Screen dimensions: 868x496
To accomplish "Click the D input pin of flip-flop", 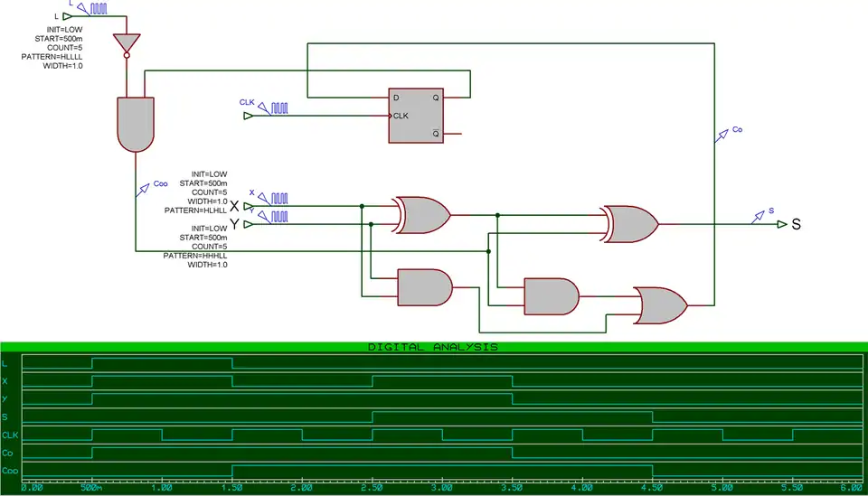I will (395, 98).
